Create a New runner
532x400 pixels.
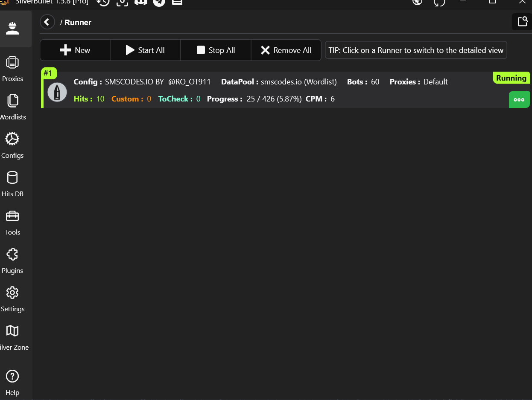pyautogui.click(x=75, y=50)
